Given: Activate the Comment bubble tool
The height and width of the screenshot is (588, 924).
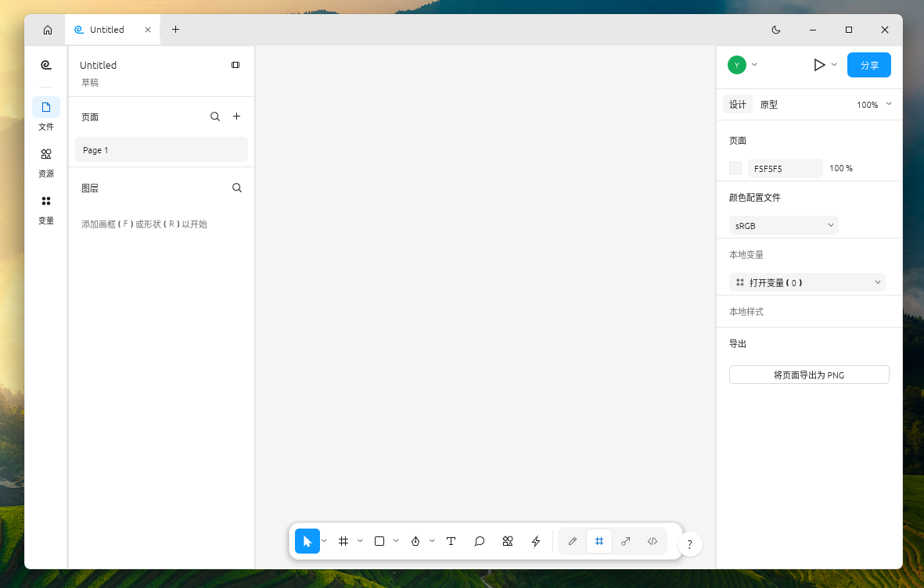Looking at the screenshot, I should coord(480,541).
